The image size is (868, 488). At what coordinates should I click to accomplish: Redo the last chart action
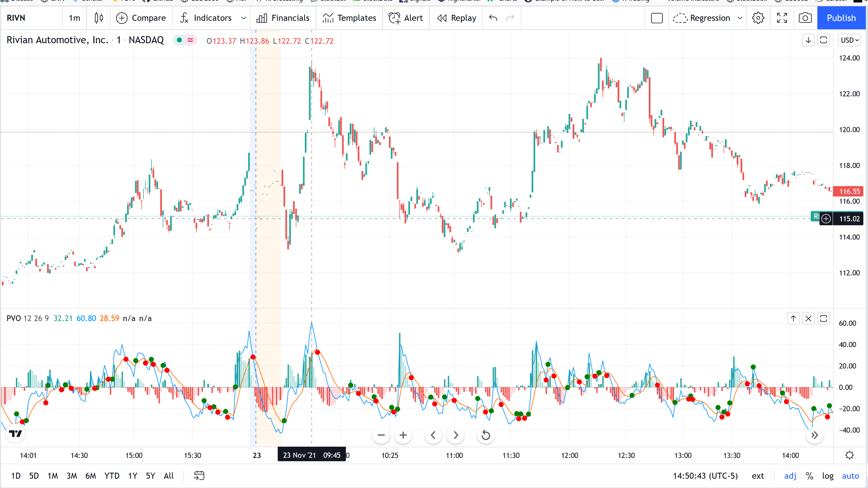pos(510,18)
